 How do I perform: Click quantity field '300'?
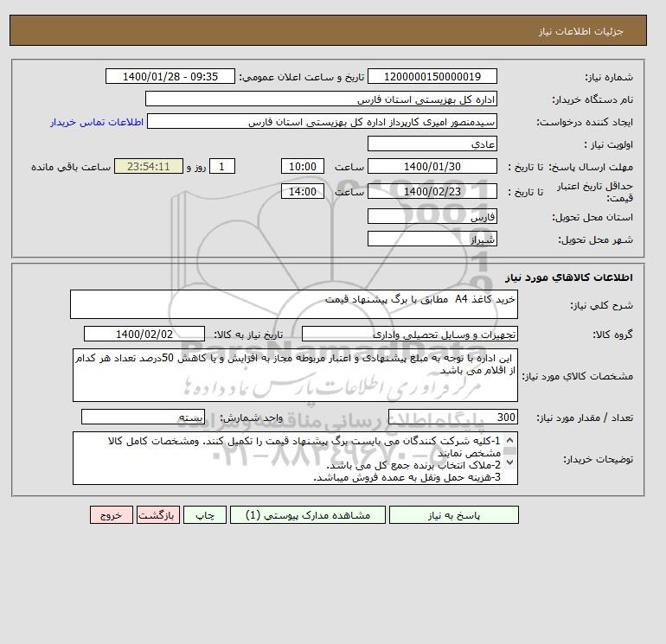tap(452, 417)
